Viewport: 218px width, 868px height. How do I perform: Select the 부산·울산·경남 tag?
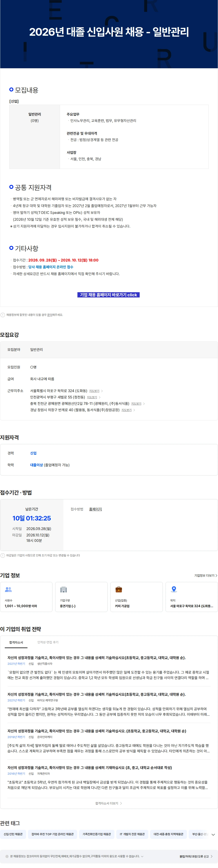[x=199, y=834]
